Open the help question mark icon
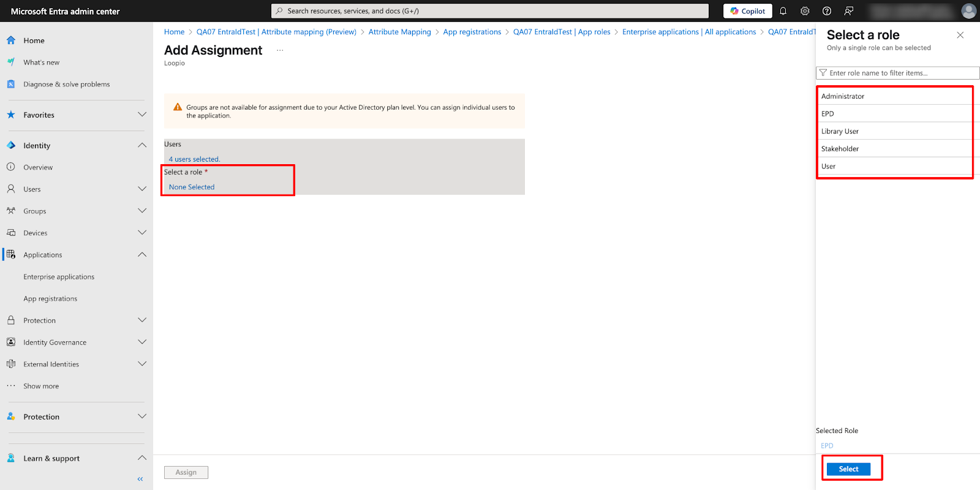The image size is (980, 490). (x=827, y=11)
